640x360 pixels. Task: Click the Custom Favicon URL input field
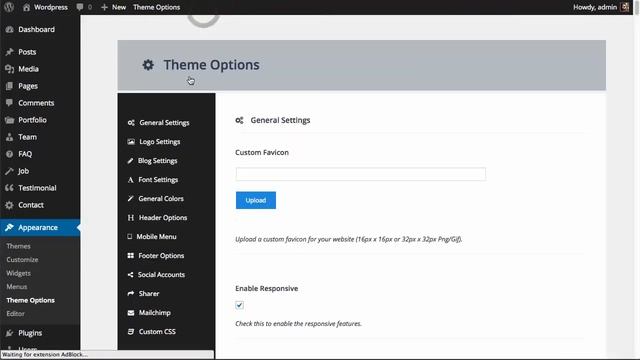pyautogui.click(x=360, y=174)
